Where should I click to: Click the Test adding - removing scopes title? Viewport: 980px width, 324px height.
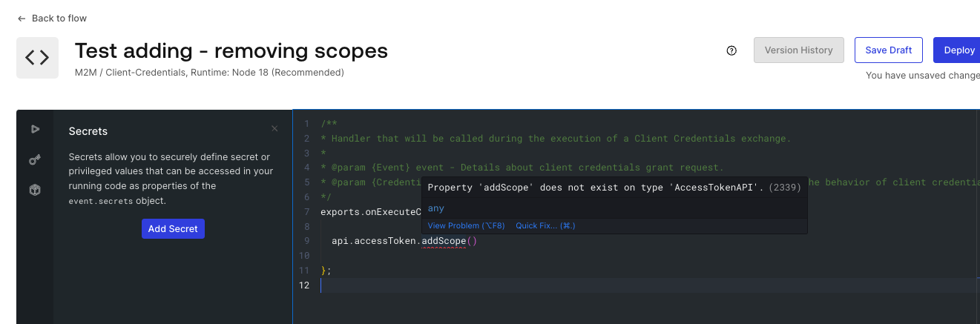[x=231, y=50]
